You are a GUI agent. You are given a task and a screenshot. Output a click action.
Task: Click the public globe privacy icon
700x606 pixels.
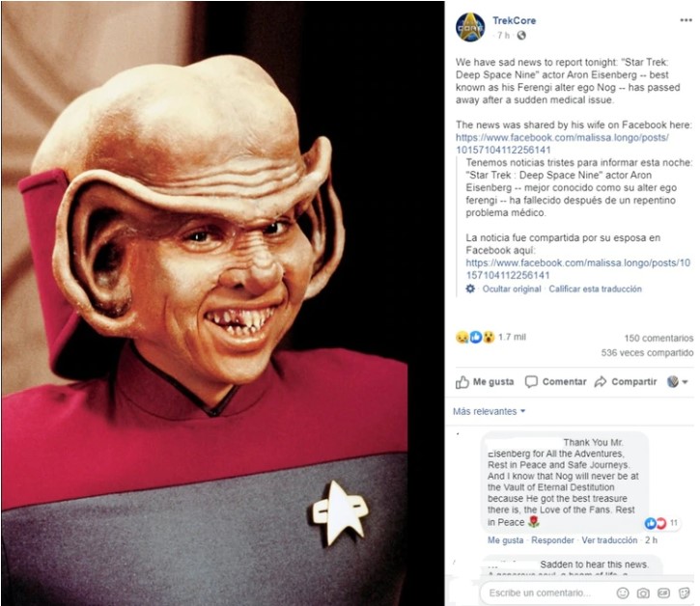[x=521, y=36]
